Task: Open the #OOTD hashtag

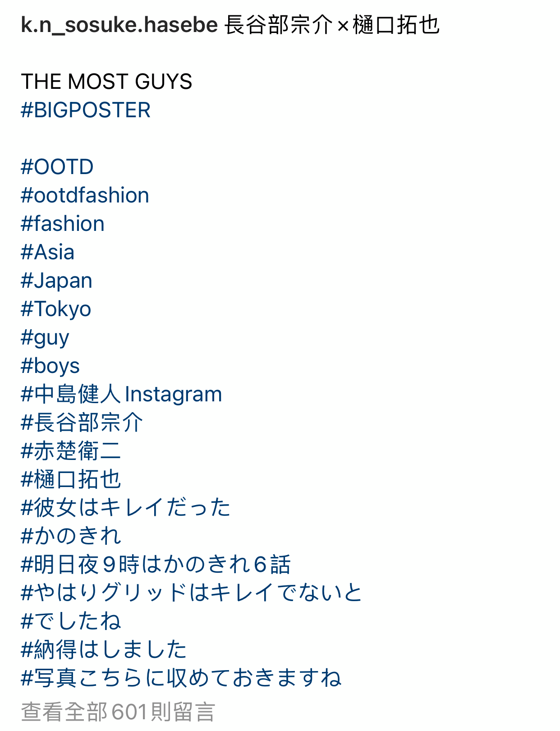Action: pos(57,167)
